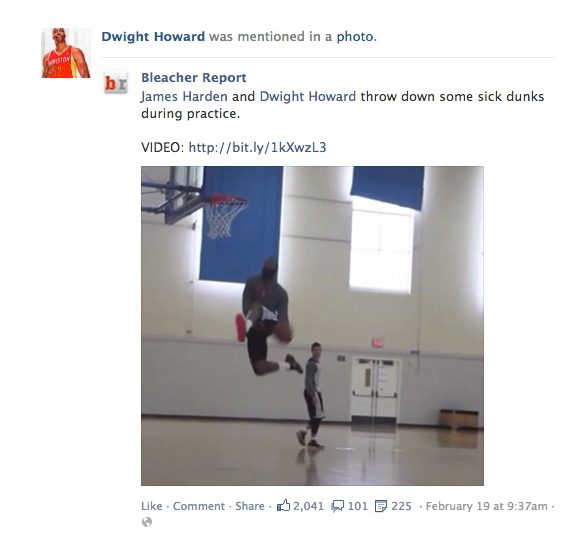Open the Dwight Howard header name link
This screenshot has width=585, height=553.
pyautogui.click(x=153, y=37)
